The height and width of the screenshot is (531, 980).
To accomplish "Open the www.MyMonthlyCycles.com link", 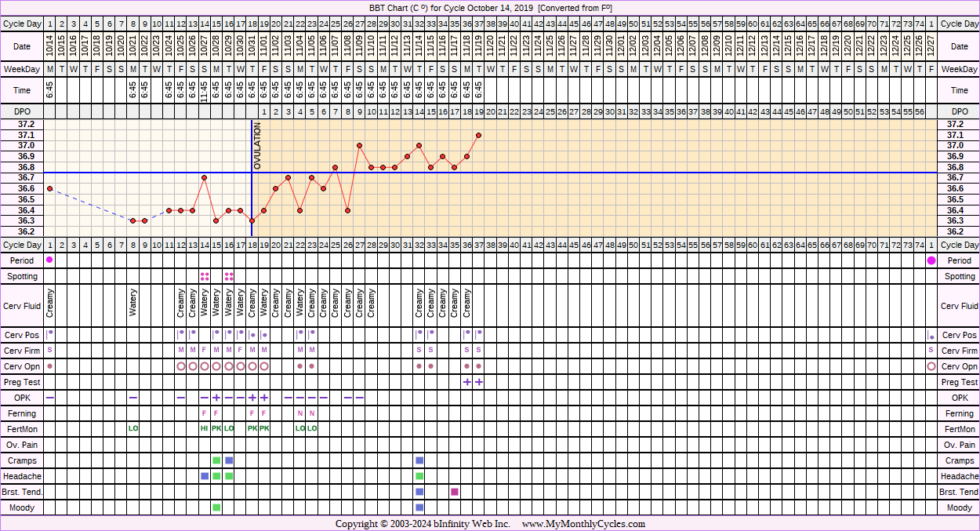I will (583, 524).
